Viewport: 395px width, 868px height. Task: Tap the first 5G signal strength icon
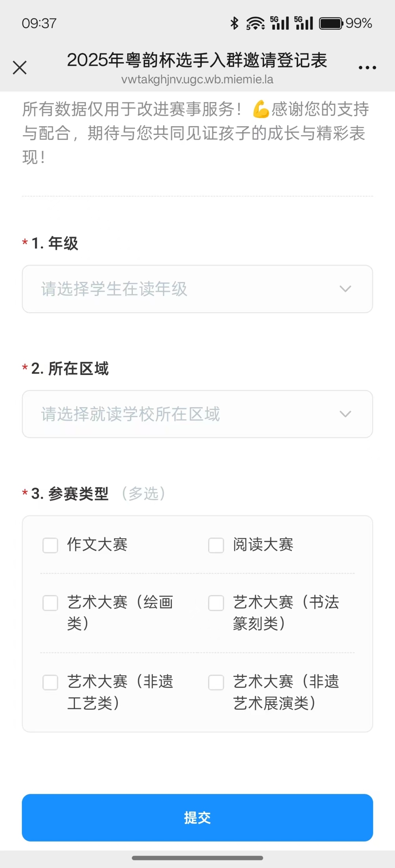coord(280,23)
